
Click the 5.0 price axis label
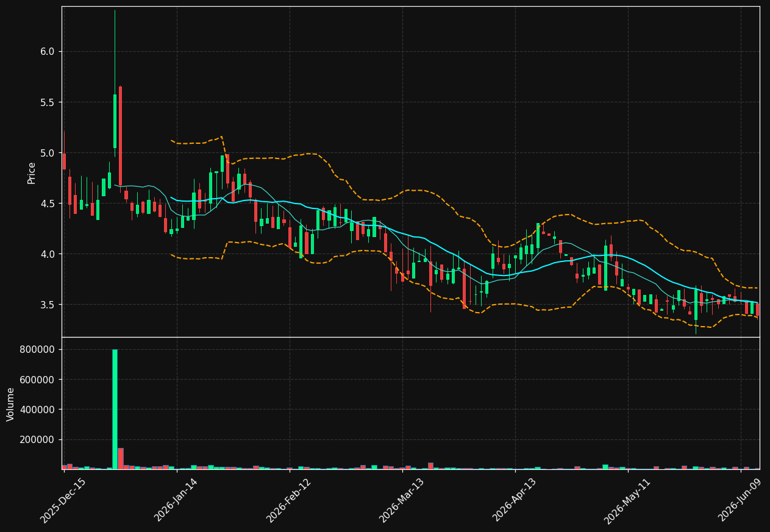click(x=48, y=153)
